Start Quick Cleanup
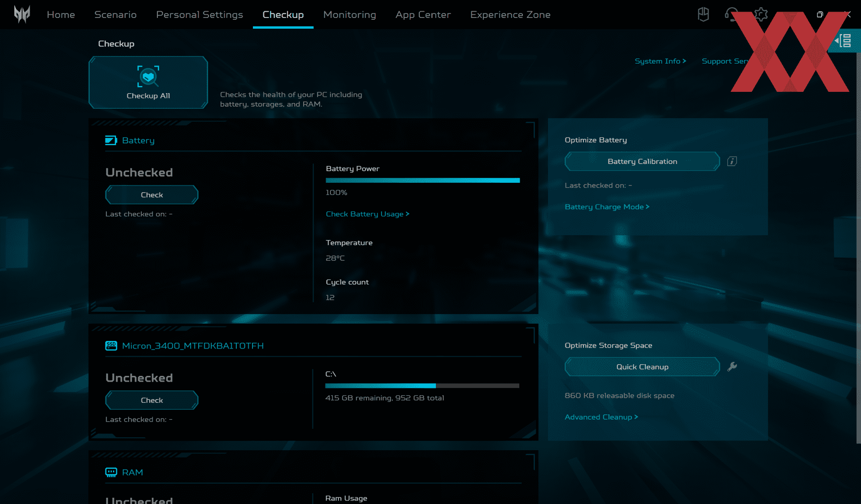The width and height of the screenshot is (861, 504). (642, 367)
